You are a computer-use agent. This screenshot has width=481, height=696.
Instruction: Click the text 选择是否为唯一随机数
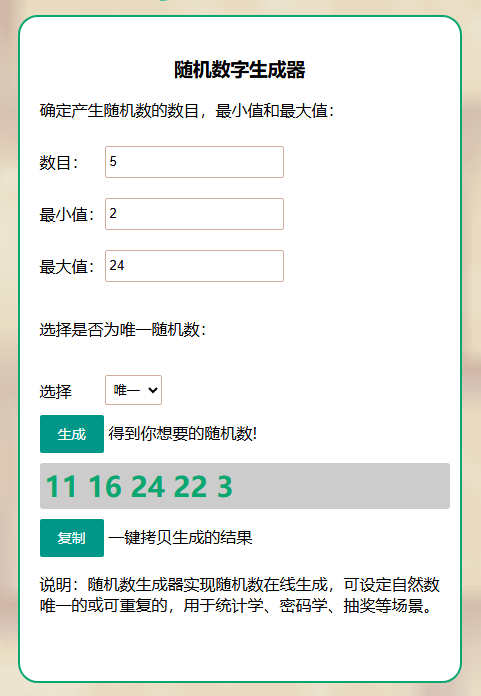(120, 330)
